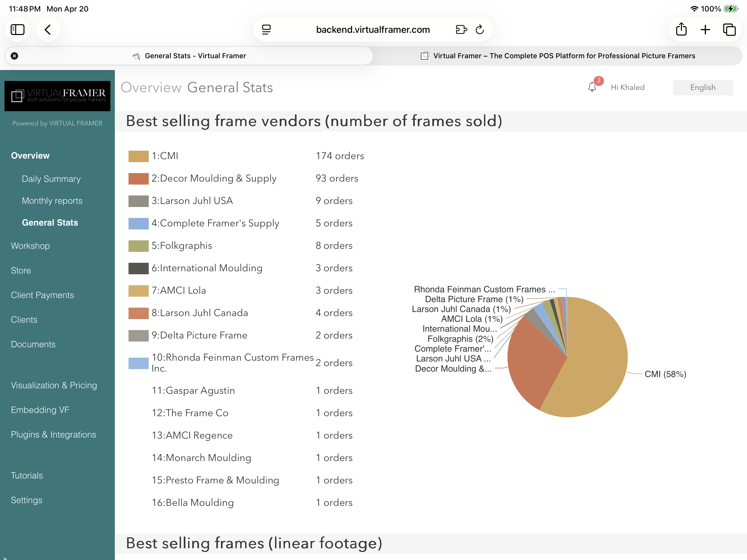Go to Monthly reports
The height and width of the screenshot is (560, 747).
coord(52,201)
